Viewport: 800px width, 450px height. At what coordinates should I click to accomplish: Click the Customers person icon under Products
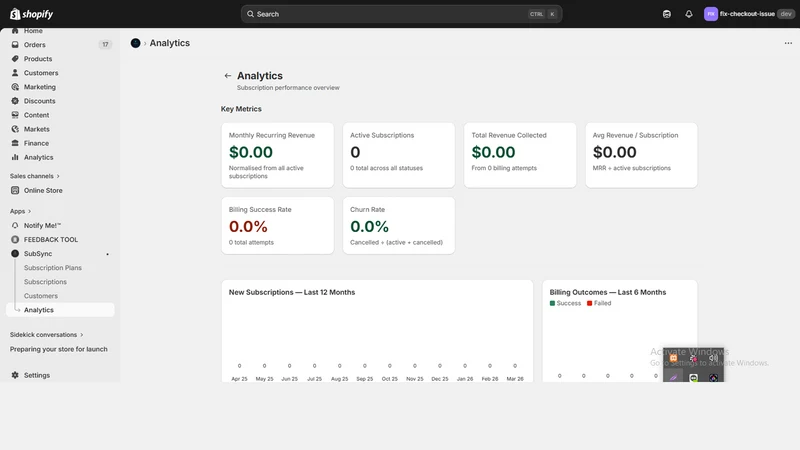15,72
